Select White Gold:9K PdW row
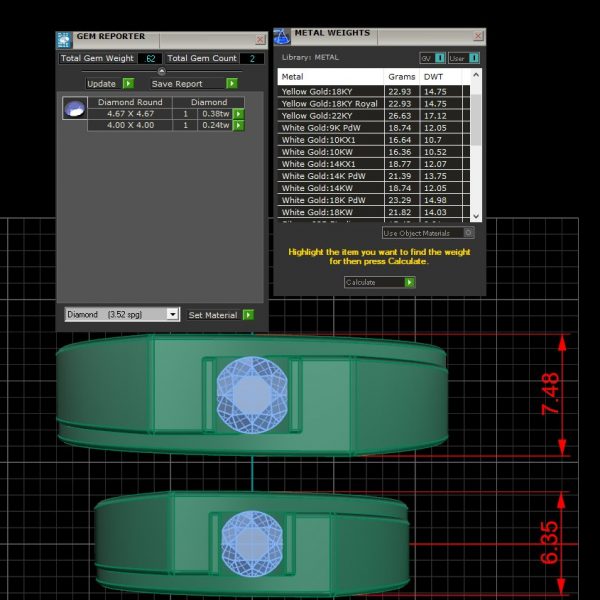 click(373, 128)
